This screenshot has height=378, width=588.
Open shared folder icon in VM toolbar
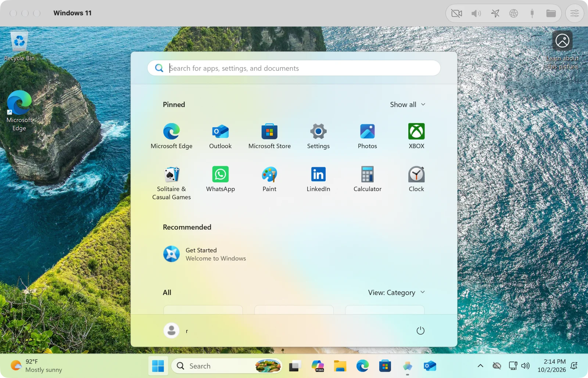[x=551, y=14]
